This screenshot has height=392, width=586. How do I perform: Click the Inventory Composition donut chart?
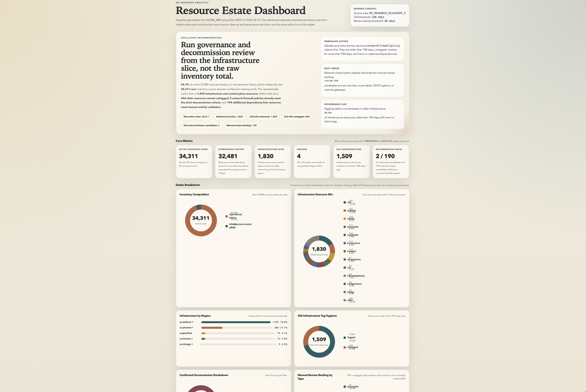[201, 220]
